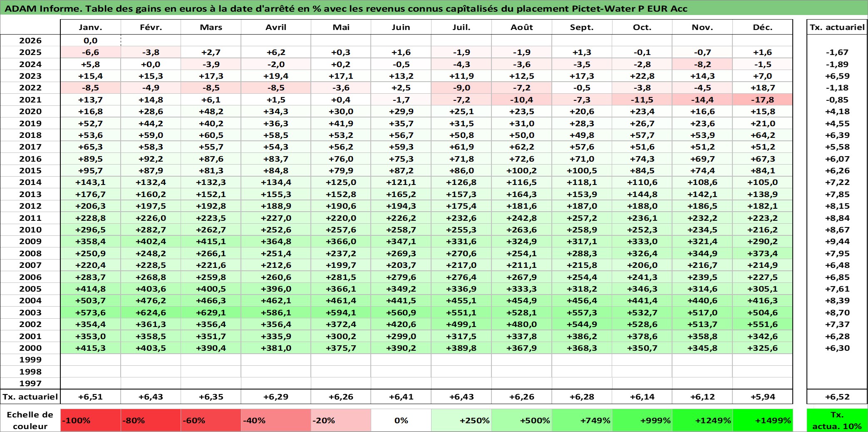This screenshot has height=432, width=868.
Task: Select the 1997 row label
Action: (x=30, y=383)
